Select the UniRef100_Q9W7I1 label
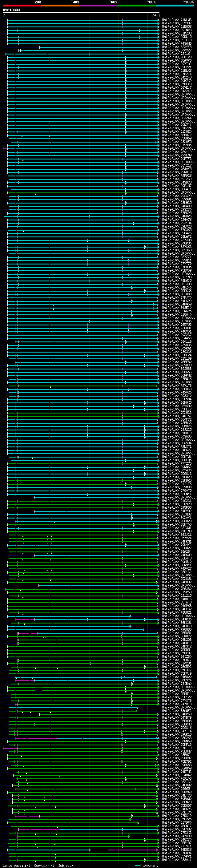 177,125
